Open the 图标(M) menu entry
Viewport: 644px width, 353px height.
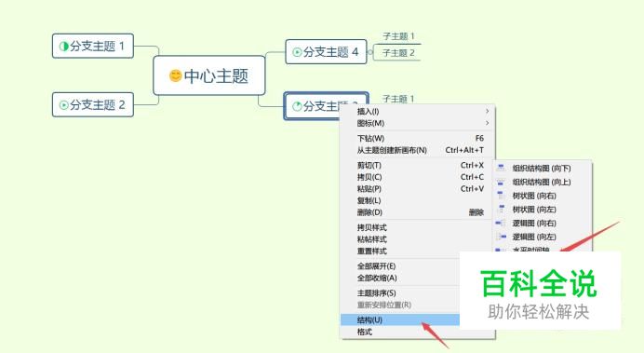coord(418,123)
